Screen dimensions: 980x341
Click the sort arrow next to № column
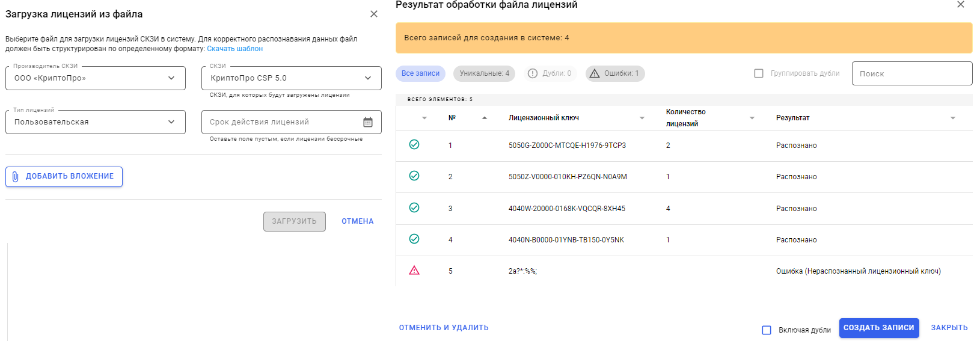pos(485,118)
